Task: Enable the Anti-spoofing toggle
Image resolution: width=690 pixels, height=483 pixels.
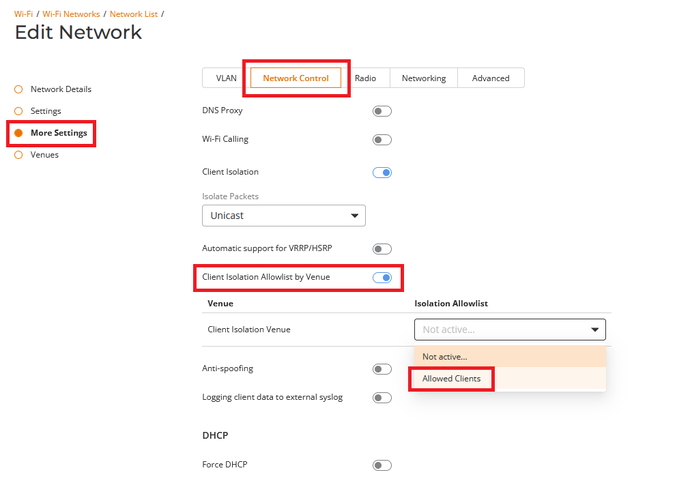Action: 382,369
